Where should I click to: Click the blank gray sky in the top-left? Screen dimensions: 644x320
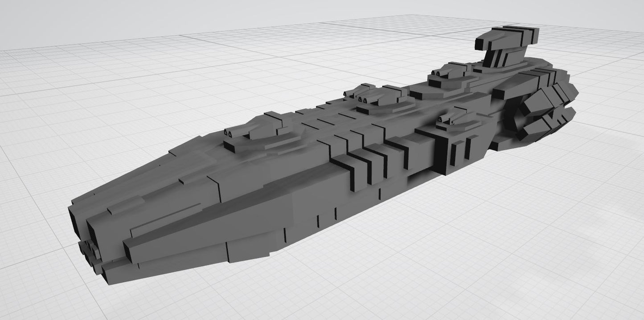click(x=67, y=22)
